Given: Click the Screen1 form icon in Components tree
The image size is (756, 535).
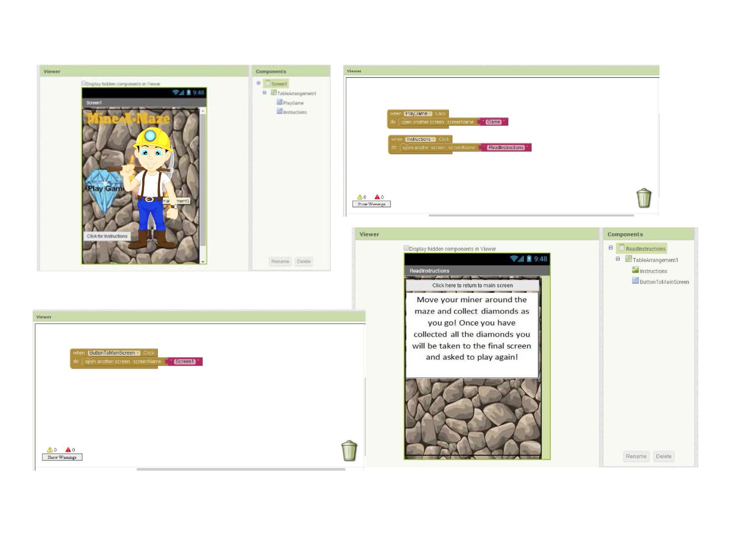Looking at the screenshot, I should [x=267, y=83].
